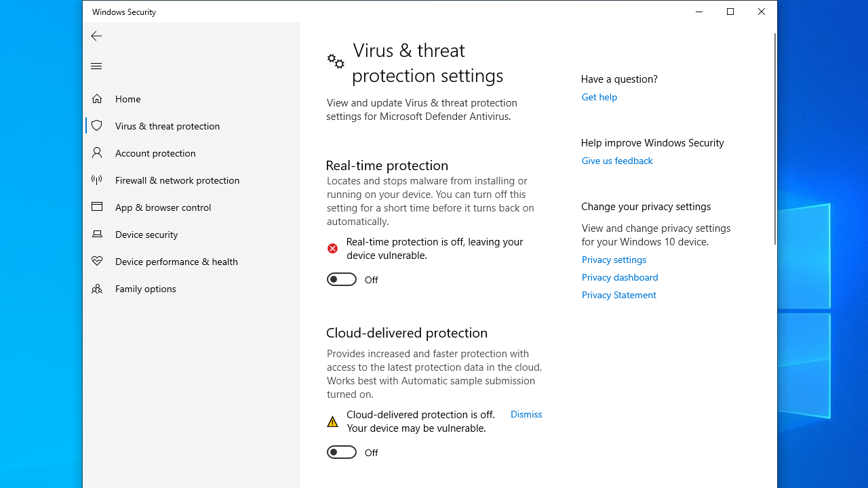Click the Account protection person icon
The width and height of the screenshot is (868, 488).
pos(97,152)
